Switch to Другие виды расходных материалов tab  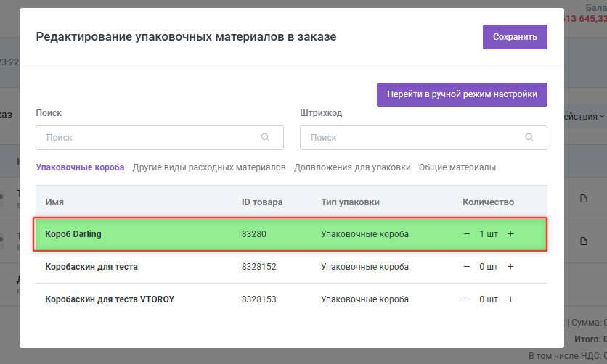209,167
